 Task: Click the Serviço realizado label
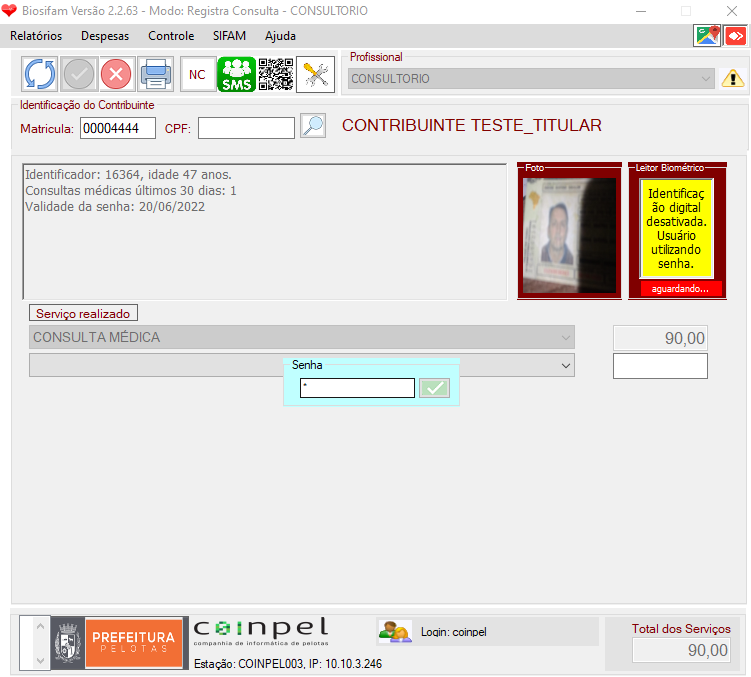point(83,313)
